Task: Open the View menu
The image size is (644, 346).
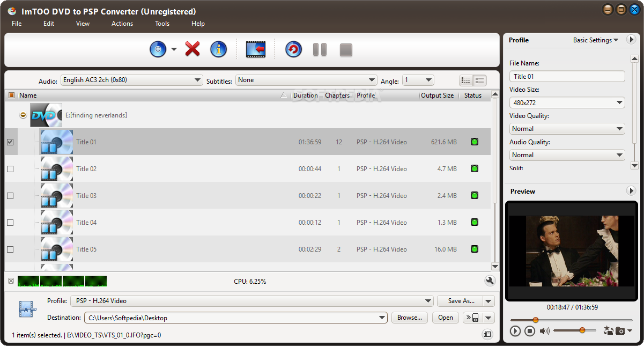Action: pos(83,24)
